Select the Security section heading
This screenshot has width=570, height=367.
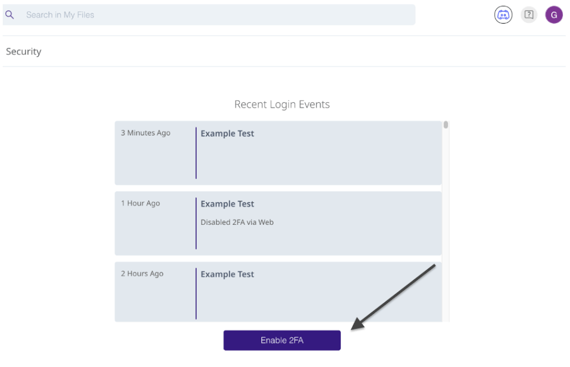[x=24, y=52]
